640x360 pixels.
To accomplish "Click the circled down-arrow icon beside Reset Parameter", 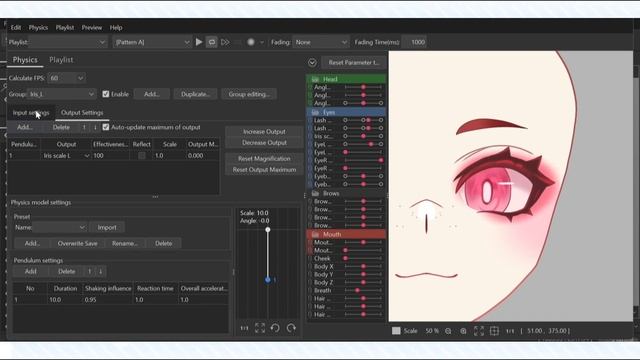I will pyautogui.click(x=312, y=62).
